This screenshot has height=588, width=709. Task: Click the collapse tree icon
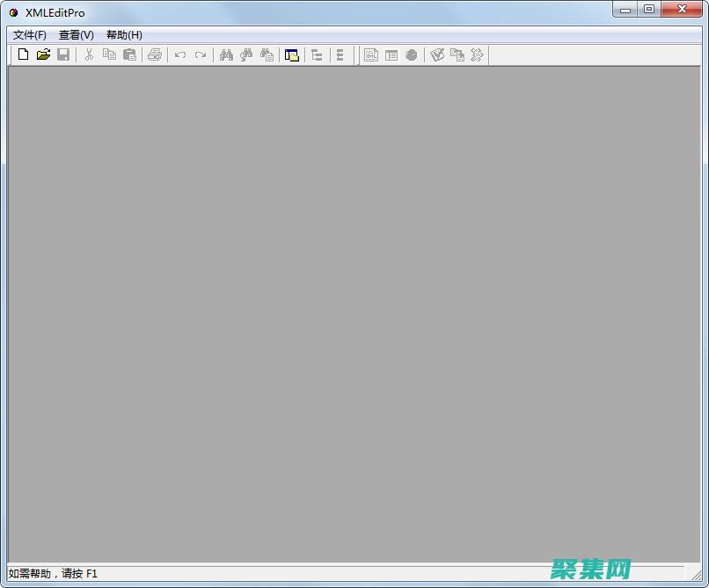pyautogui.click(x=340, y=54)
